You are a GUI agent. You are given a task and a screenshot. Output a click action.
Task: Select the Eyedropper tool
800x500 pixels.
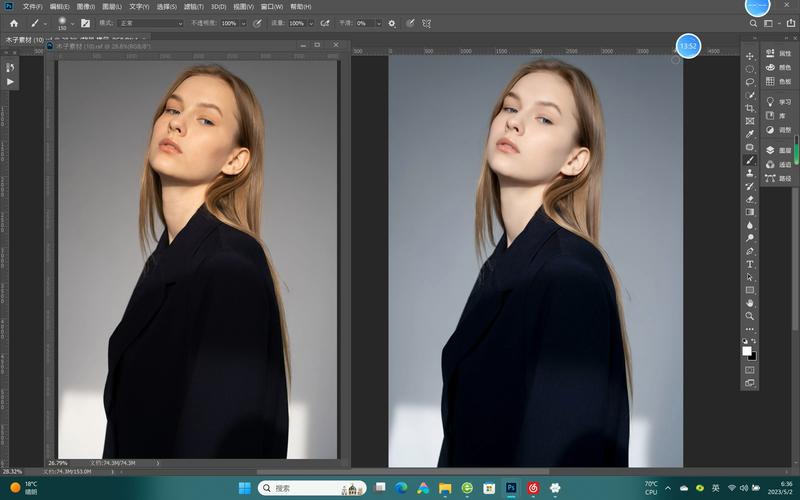coord(749,134)
